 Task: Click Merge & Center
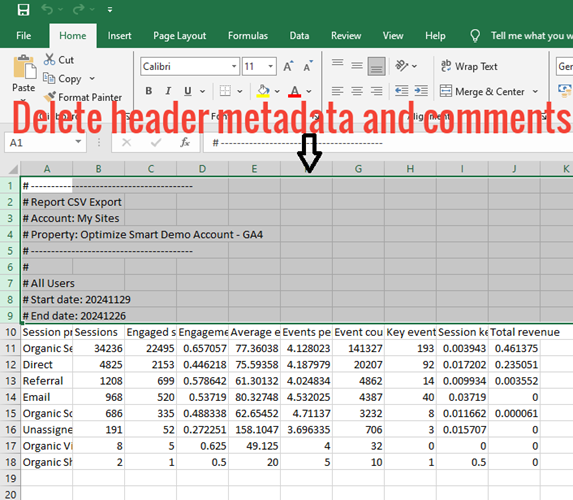pos(482,91)
